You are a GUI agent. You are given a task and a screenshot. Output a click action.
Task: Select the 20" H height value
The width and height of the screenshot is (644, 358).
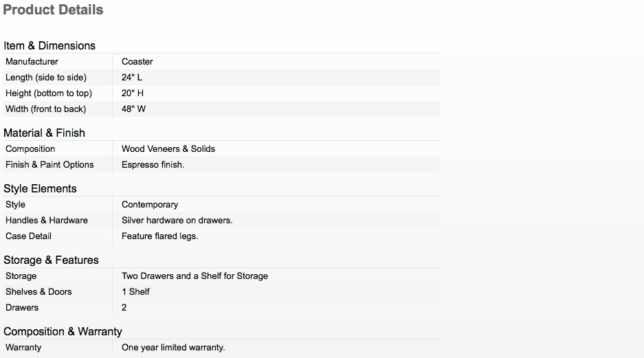133,93
